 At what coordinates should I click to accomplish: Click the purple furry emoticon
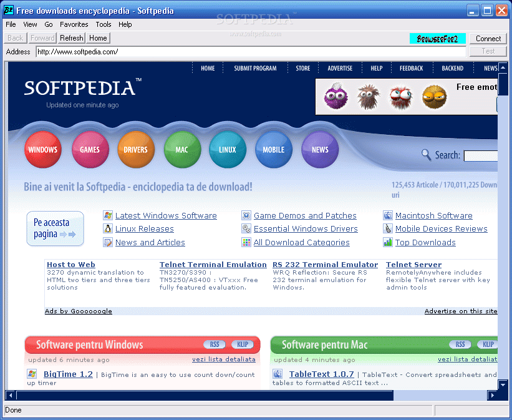336,97
